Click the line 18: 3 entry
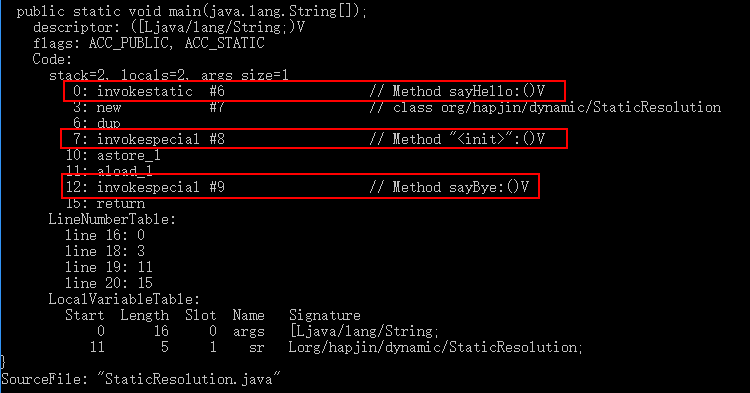The height and width of the screenshot is (393, 750). [x=105, y=251]
